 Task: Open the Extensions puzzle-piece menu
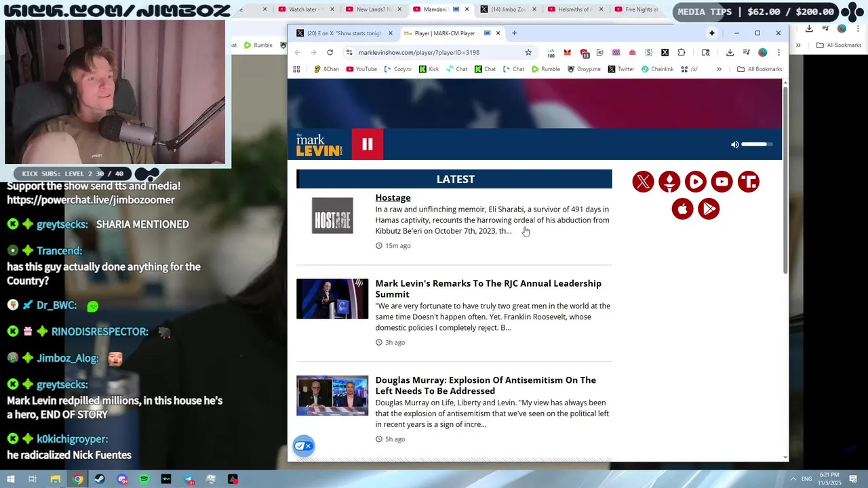pyautogui.click(x=682, y=52)
